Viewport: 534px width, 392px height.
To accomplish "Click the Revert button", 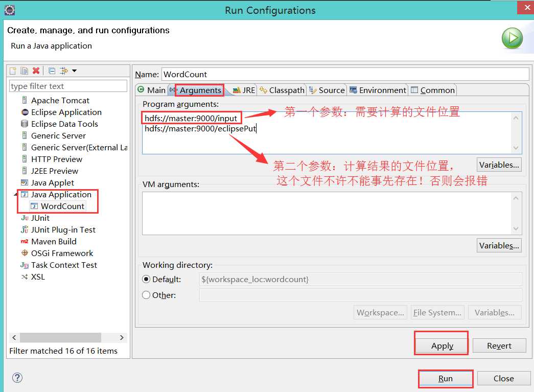I will 499,345.
